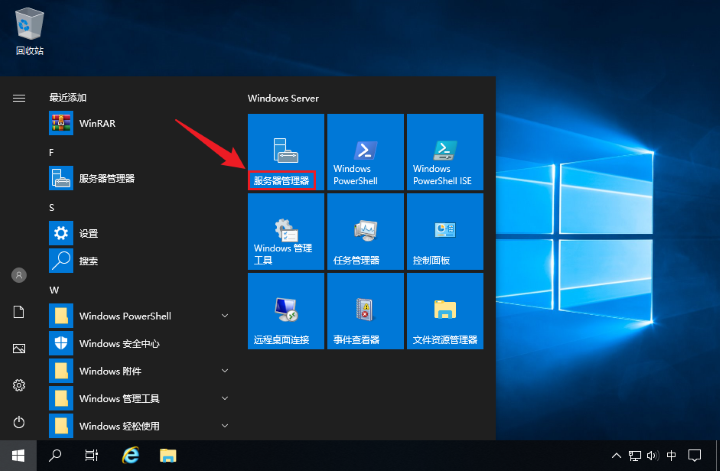Click the letter F section header
The image size is (720, 471).
[x=51, y=152]
